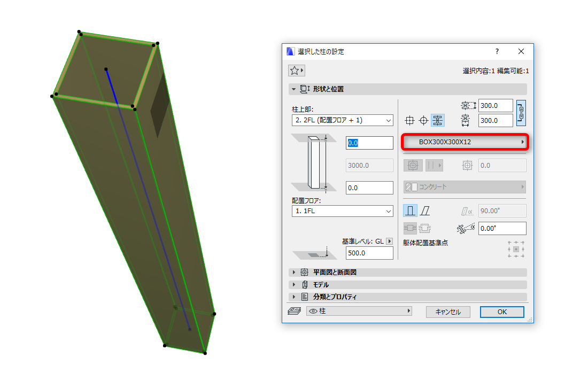Click the モデル panel icon
The width and height of the screenshot is (588, 374).
305,284
